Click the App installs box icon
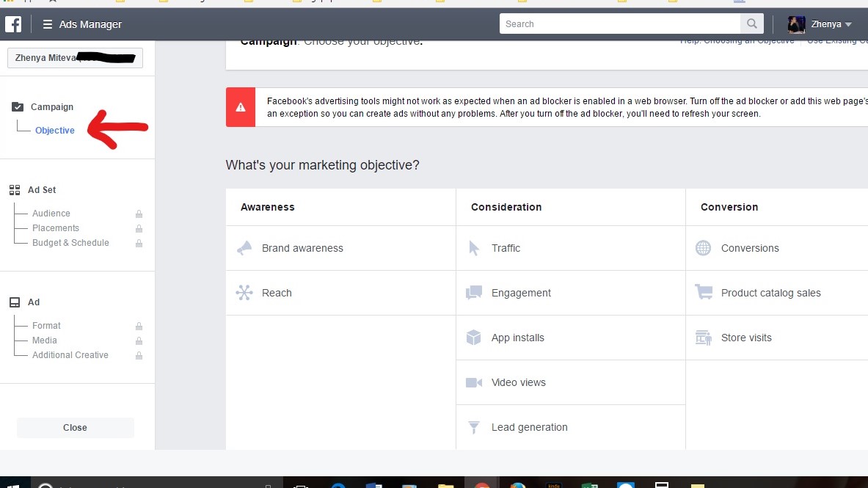Screen dimensions: 868x488 coord(474,338)
